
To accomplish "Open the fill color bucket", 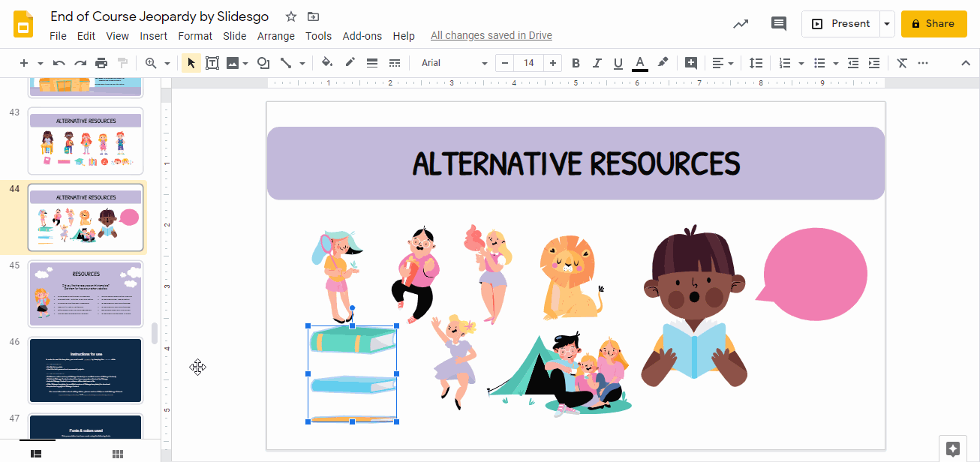I will pos(326,63).
